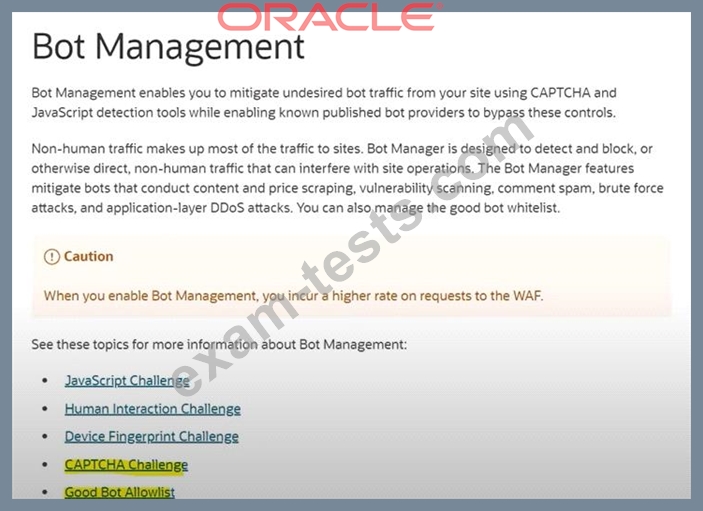Open the JavaScript Challenge link
703x511 pixels.
coord(127,381)
